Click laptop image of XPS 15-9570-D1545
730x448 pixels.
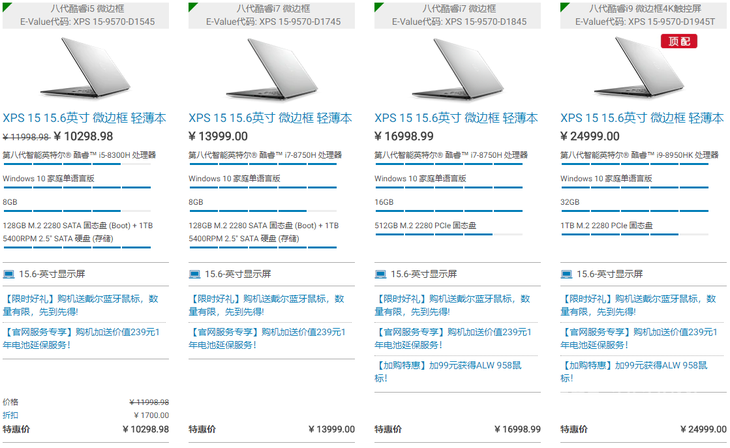tap(86, 68)
